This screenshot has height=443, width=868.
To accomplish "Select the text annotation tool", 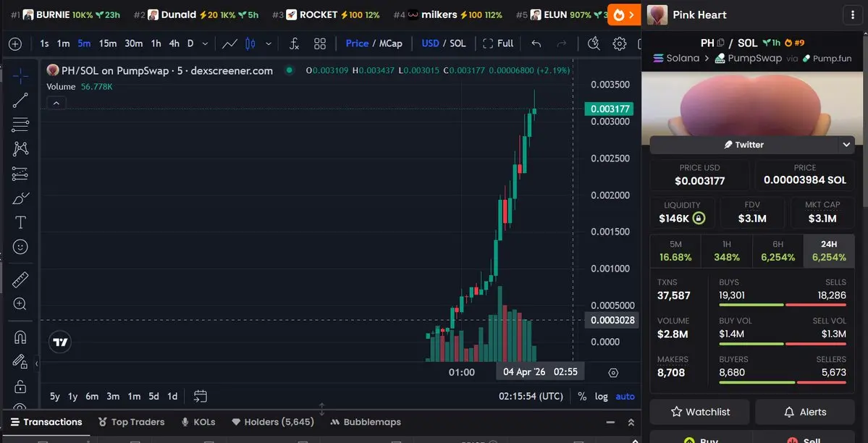I will pos(20,222).
